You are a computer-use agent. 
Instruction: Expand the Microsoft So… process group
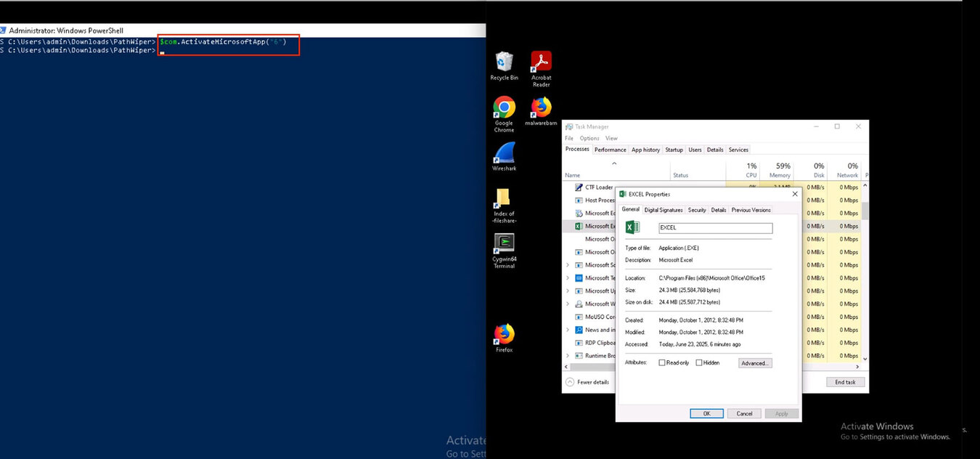[568, 265]
